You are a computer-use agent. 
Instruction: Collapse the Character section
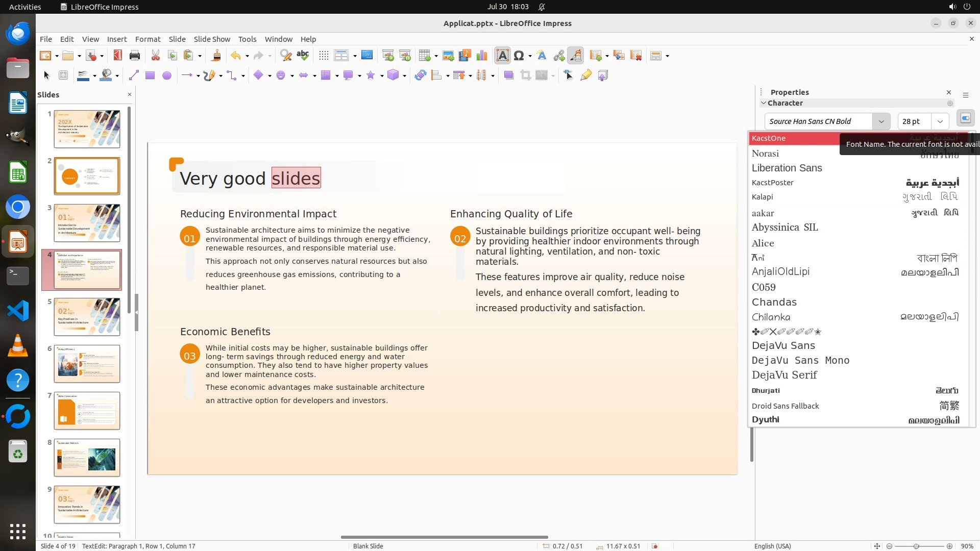point(764,103)
